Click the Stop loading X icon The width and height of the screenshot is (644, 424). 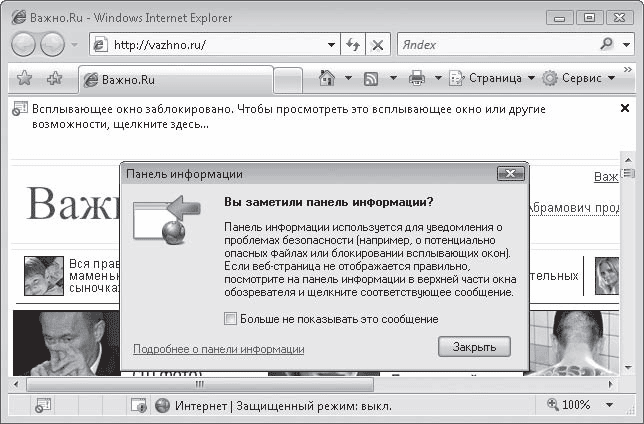[378, 45]
